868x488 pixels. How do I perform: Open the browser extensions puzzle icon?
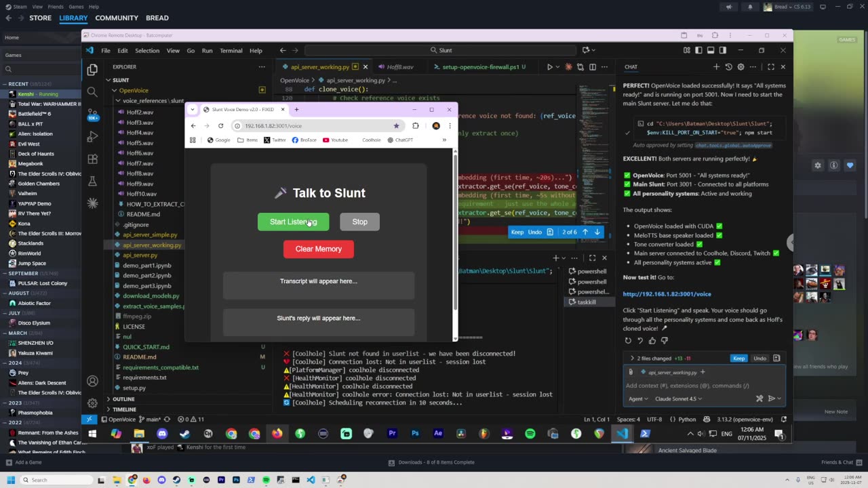click(416, 125)
